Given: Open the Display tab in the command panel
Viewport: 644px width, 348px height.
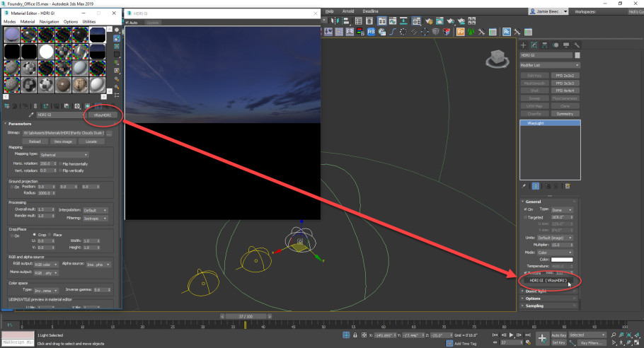Looking at the screenshot, I should tap(566, 45).
